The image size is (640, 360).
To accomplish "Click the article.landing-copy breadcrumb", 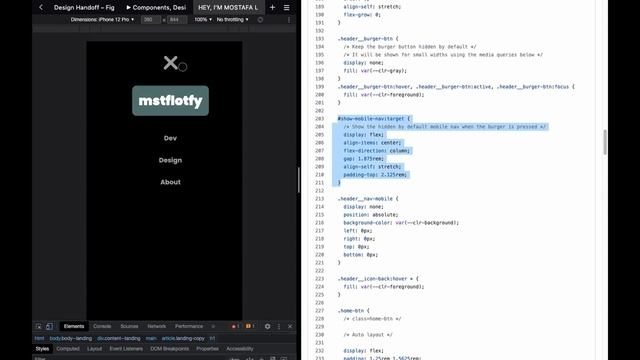I will 183,338.
